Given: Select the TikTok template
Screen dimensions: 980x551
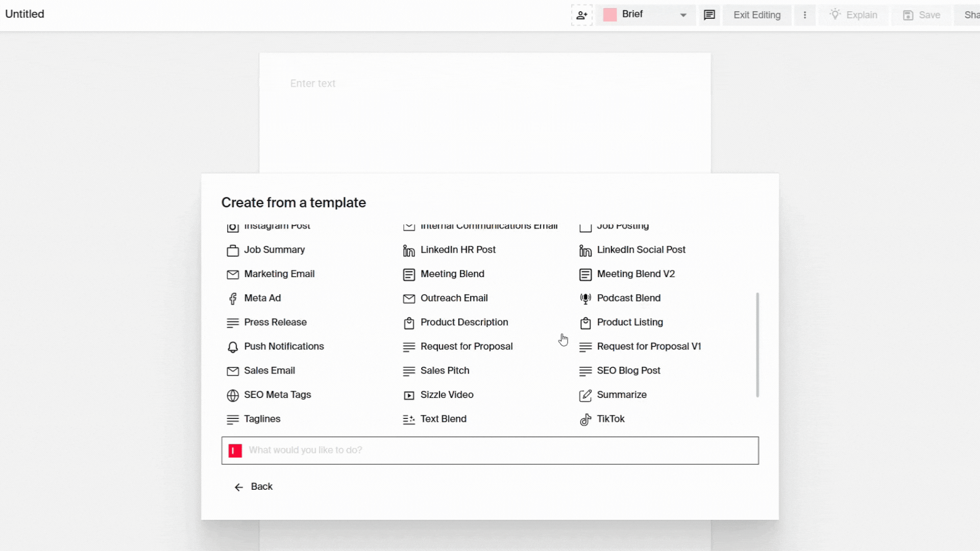Looking at the screenshot, I should [610, 419].
